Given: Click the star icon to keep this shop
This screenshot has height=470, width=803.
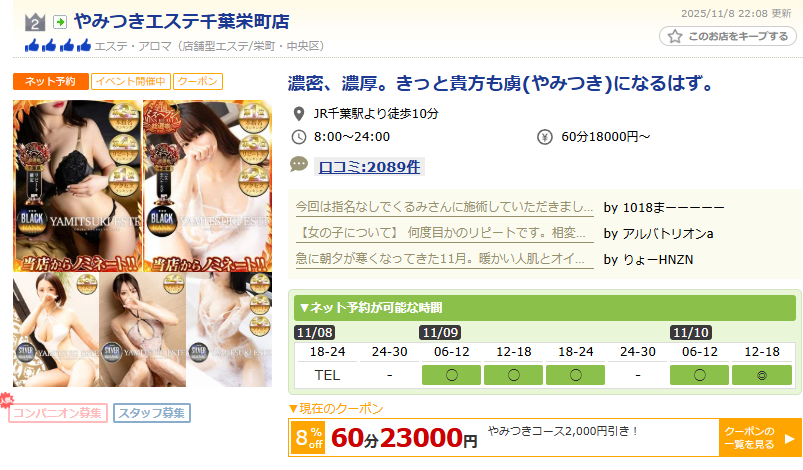Looking at the screenshot, I should 675,36.
